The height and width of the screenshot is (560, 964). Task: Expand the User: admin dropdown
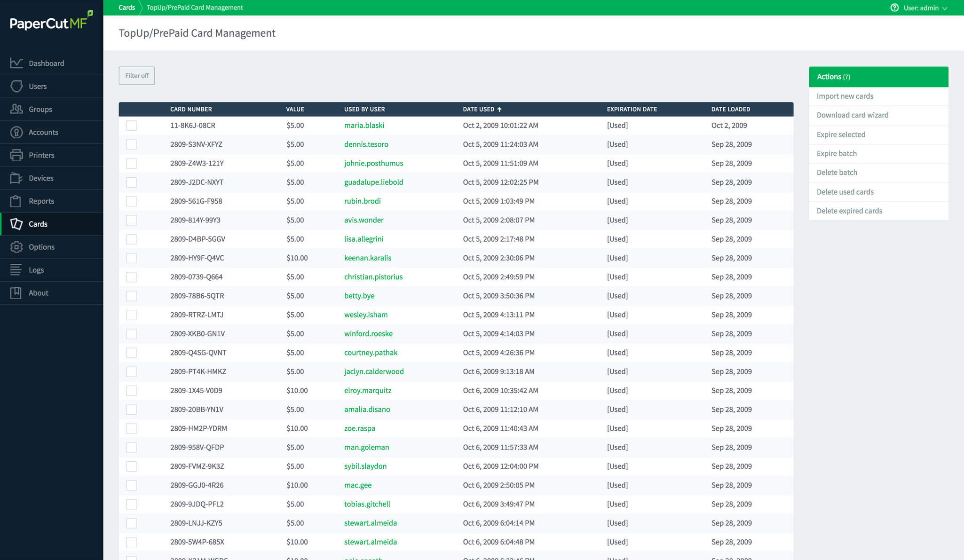[925, 8]
